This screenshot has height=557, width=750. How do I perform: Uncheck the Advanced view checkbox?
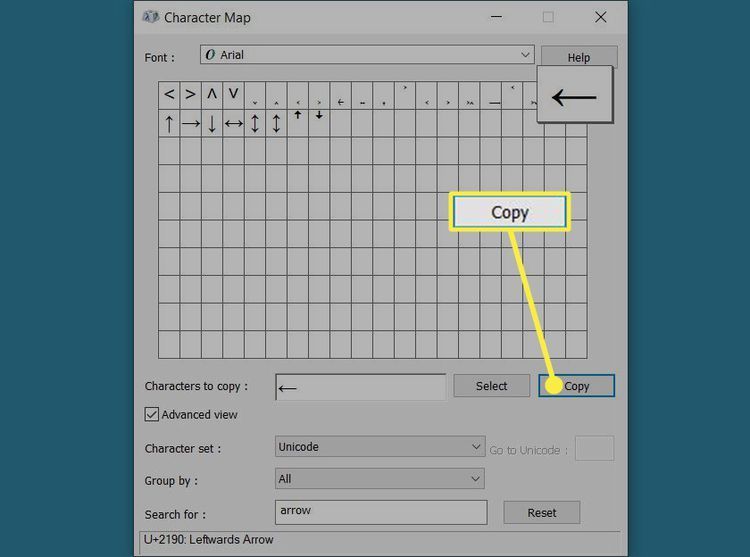[x=152, y=414]
